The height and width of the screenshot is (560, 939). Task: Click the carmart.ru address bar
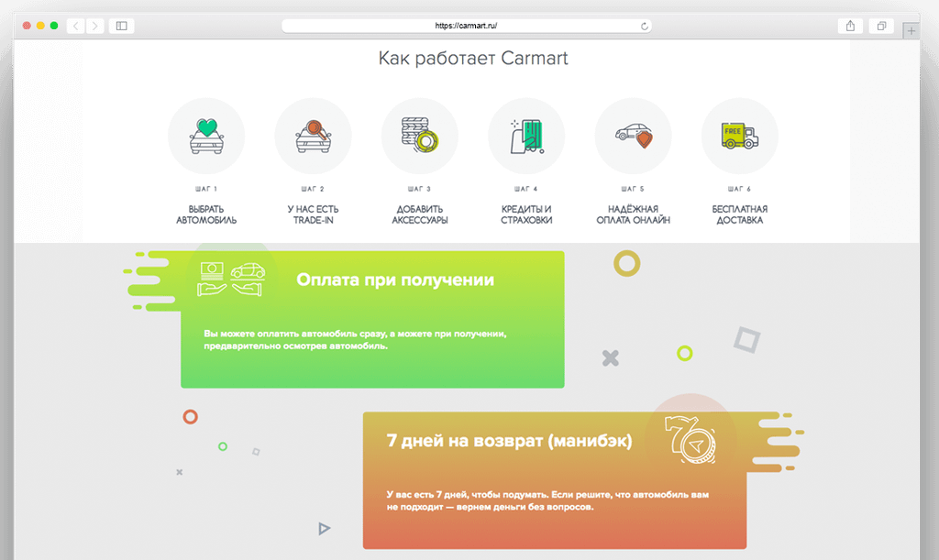click(x=467, y=26)
